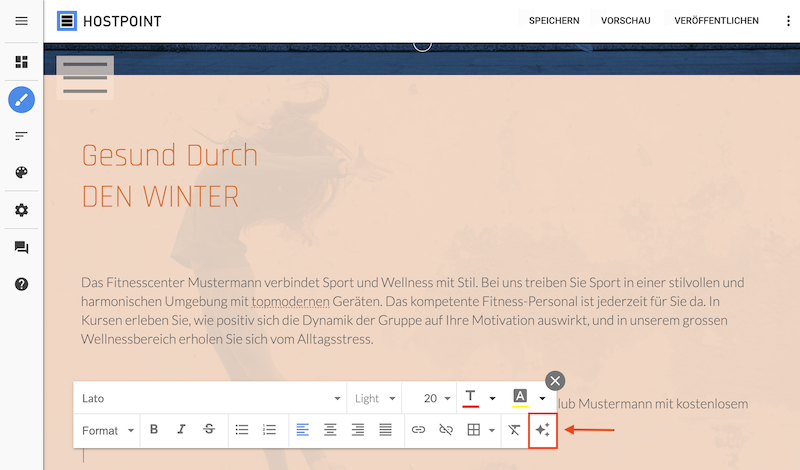Open the Lato font family dropdown

(211, 398)
